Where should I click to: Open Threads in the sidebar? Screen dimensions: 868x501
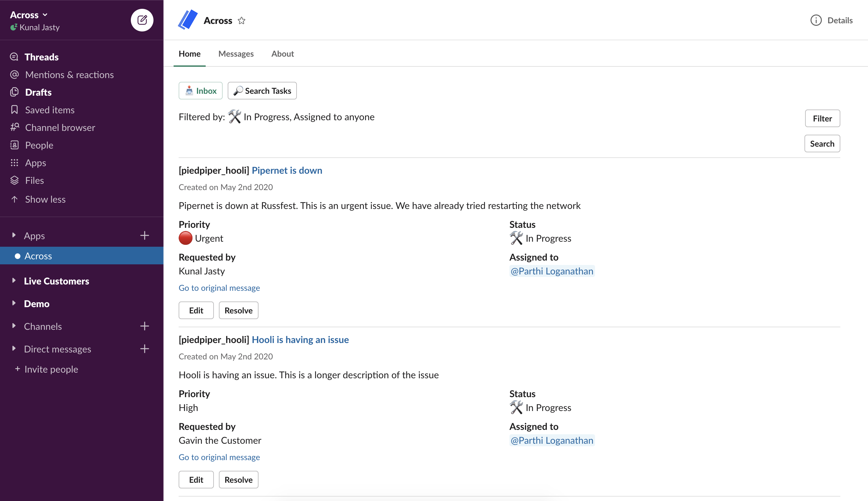(x=41, y=57)
